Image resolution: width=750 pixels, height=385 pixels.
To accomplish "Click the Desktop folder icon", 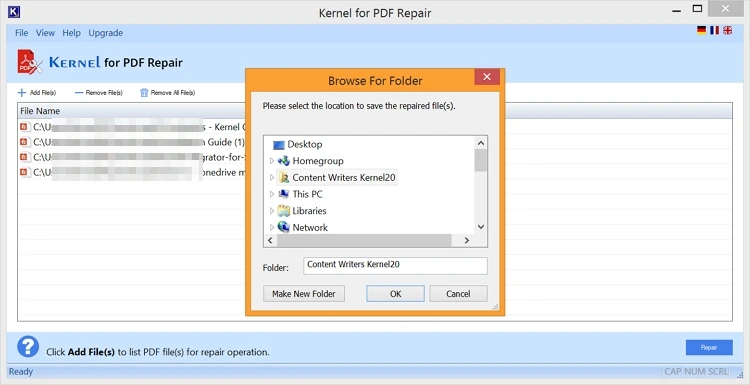I will pyautogui.click(x=278, y=145).
